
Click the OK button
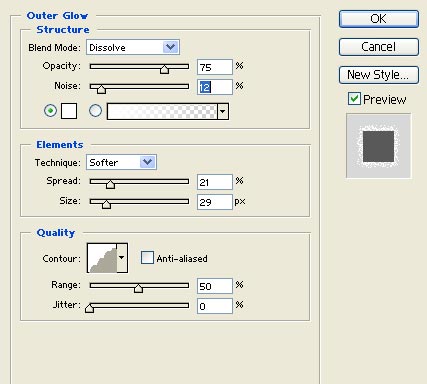[379, 19]
